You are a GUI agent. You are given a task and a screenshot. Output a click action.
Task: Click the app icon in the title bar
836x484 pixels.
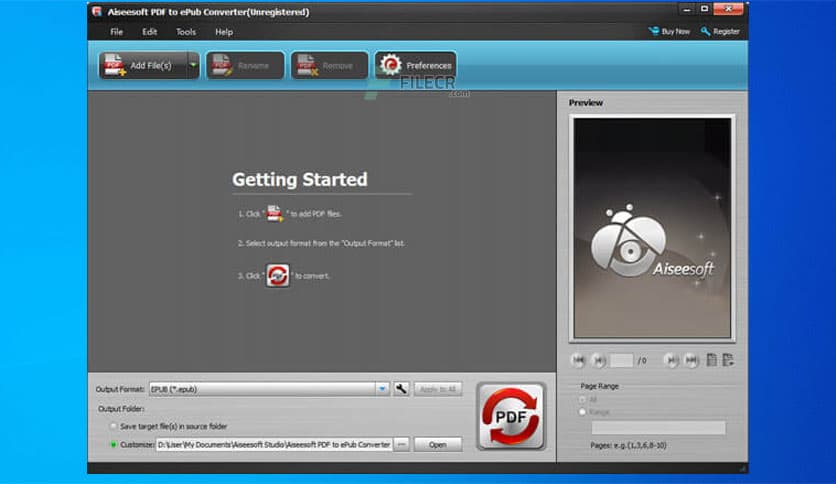coord(97,11)
